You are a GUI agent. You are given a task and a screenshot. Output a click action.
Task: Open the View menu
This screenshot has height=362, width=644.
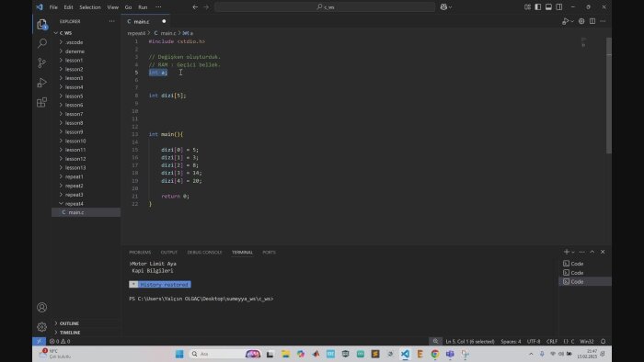pos(112,7)
